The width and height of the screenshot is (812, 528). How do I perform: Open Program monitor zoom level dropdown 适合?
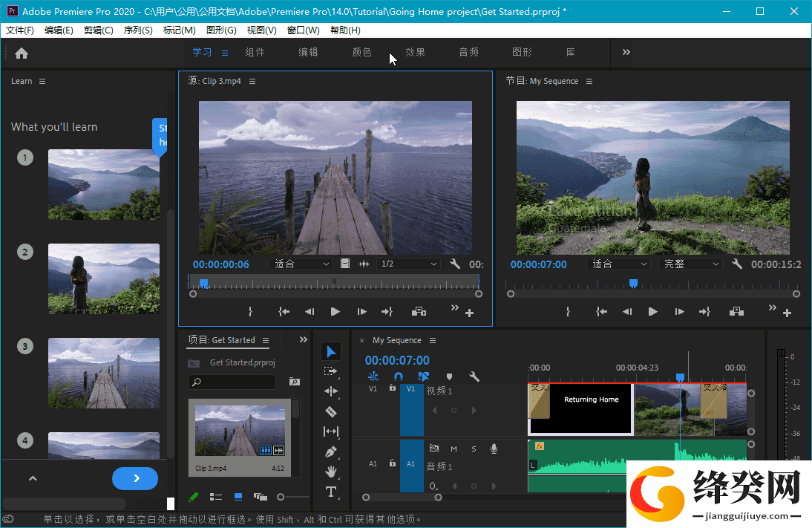619,264
